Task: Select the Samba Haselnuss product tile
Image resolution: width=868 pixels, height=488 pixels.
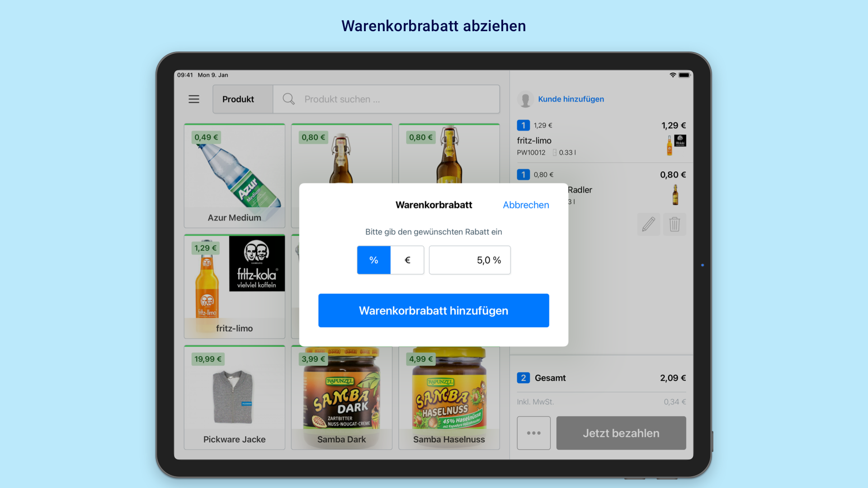Action: point(449,398)
